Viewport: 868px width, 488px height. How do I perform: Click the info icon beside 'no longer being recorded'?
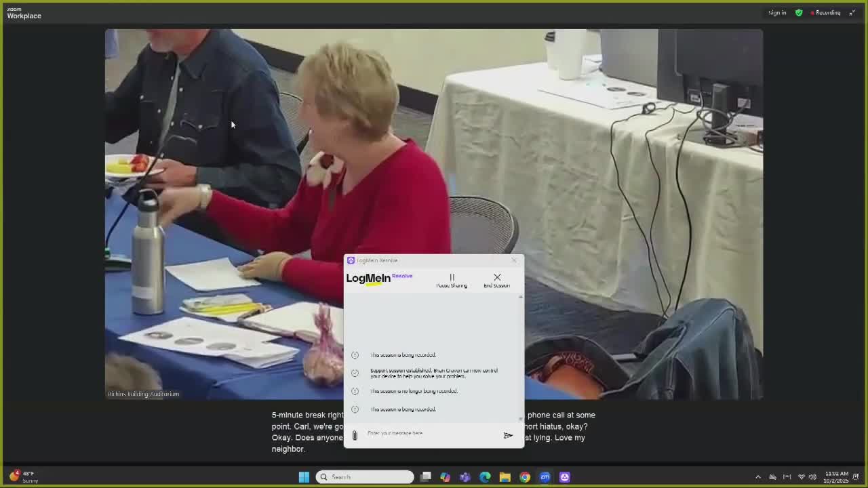pos(355,391)
